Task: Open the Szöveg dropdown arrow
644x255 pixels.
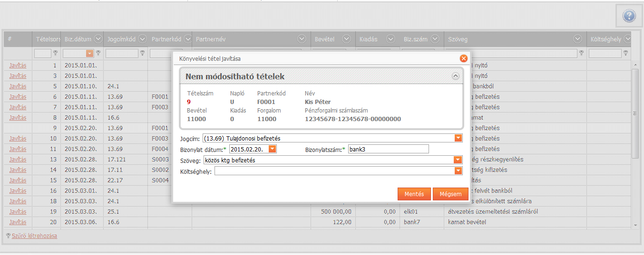Action: click(x=459, y=160)
